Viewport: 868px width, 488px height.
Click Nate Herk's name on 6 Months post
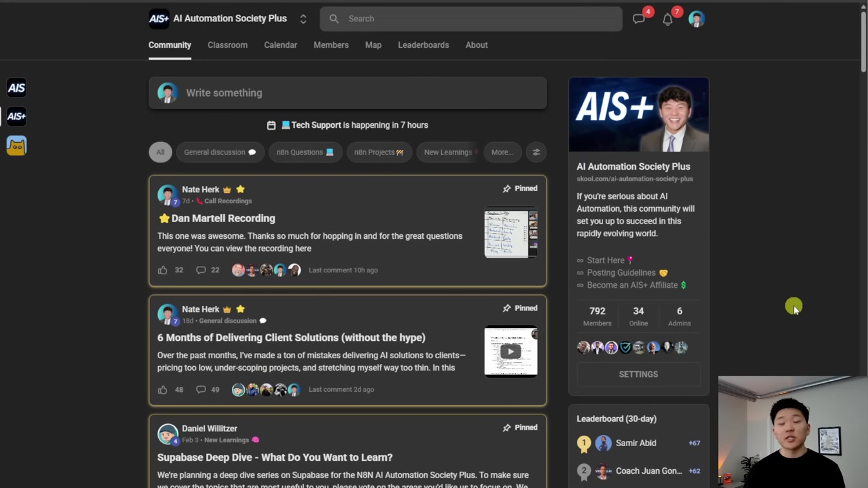pyautogui.click(x=201, y=309)
